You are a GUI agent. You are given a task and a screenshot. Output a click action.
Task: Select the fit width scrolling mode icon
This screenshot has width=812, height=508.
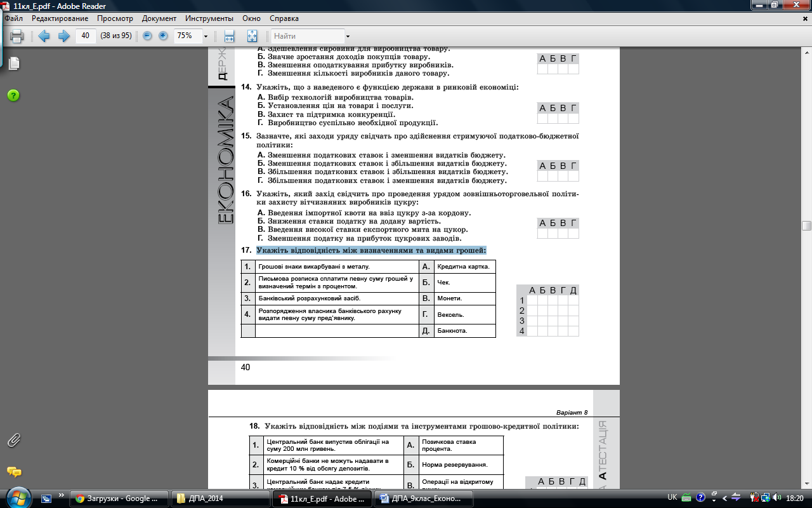(x=230, y=36)
